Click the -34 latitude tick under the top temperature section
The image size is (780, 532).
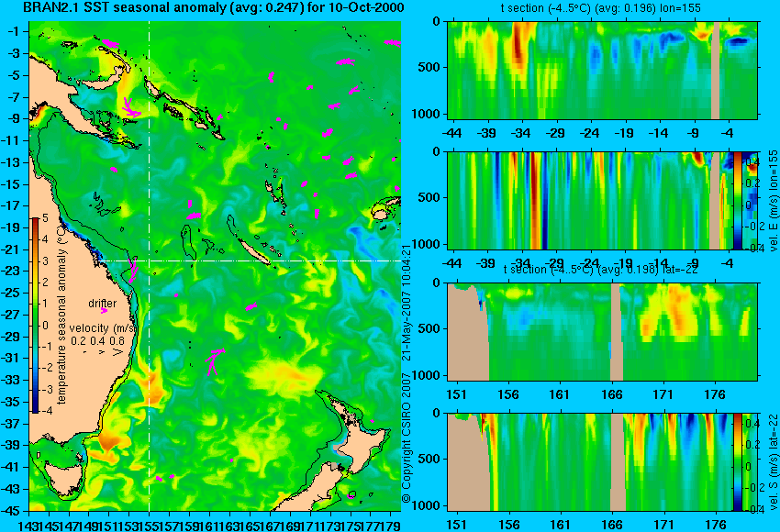[521, 133]
